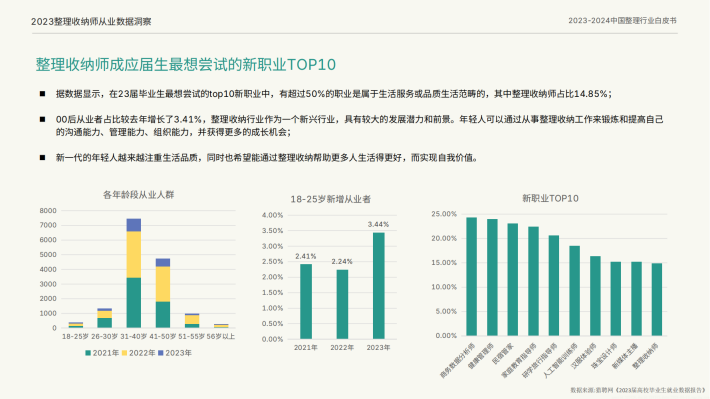Select the tallest bar in 新职业TOP10 chart
Viewport: 710px width, 399px height.
pyautogui.click(x=471, y=277)
